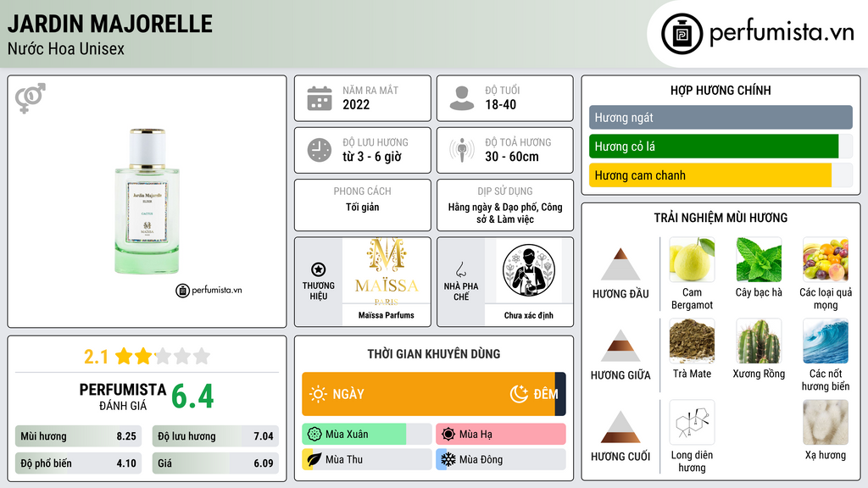Click the perfumista.vn site name in header
The width and height of the screenshot is (868, 488).
pos(782,32)
